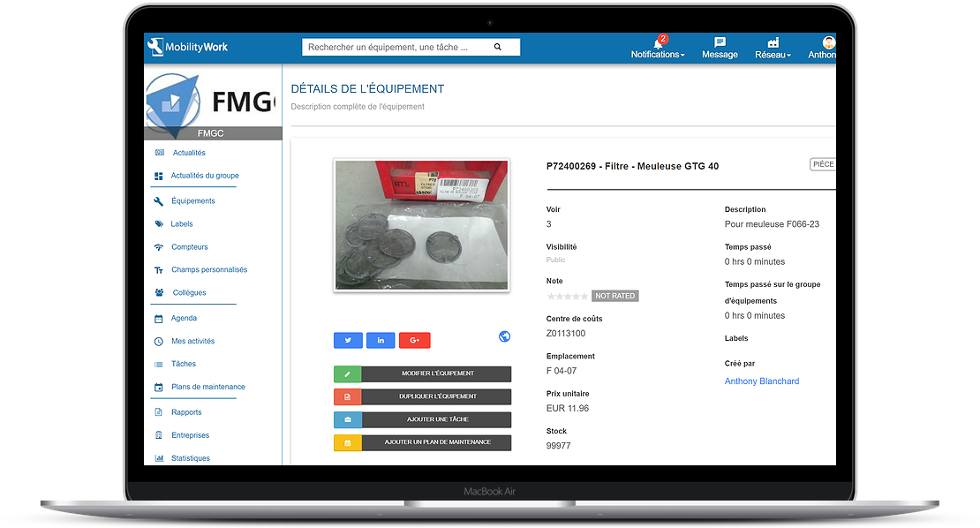This screenshot has height=528, width=980.
Task: Go to Équipements in sidebar
Action: coord(193,200)
